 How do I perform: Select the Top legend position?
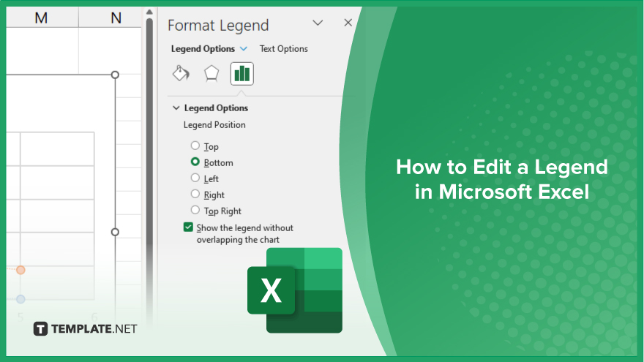click(195, 146)
